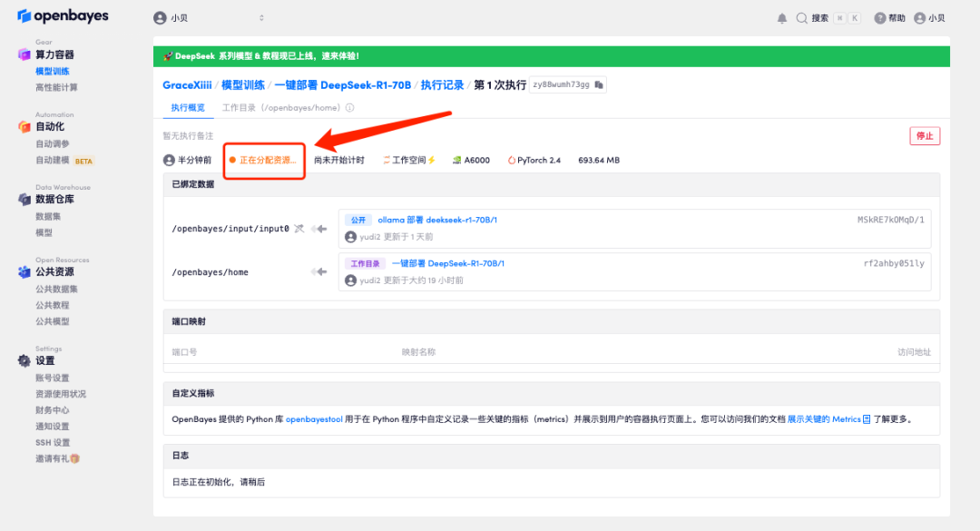Click the 数据仓库 section icon
Image resolution: width=980 pixels, height=531 pixels.
click(24, 199)
